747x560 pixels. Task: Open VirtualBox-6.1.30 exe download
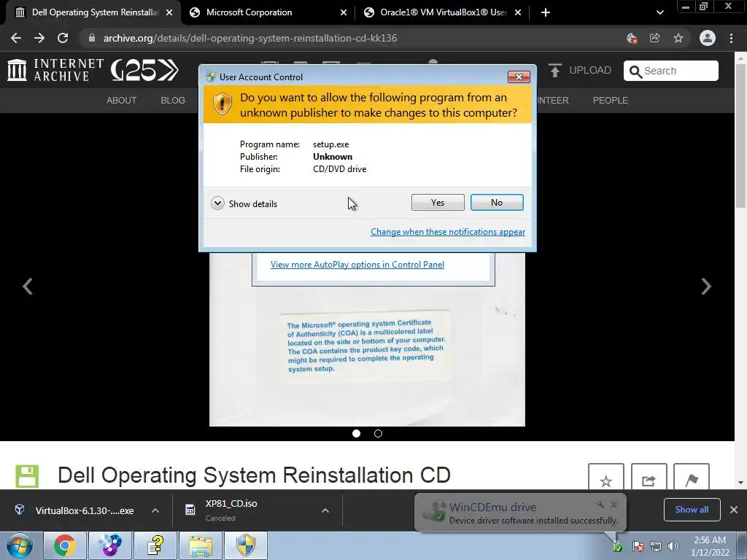click(x=76, y=510)
